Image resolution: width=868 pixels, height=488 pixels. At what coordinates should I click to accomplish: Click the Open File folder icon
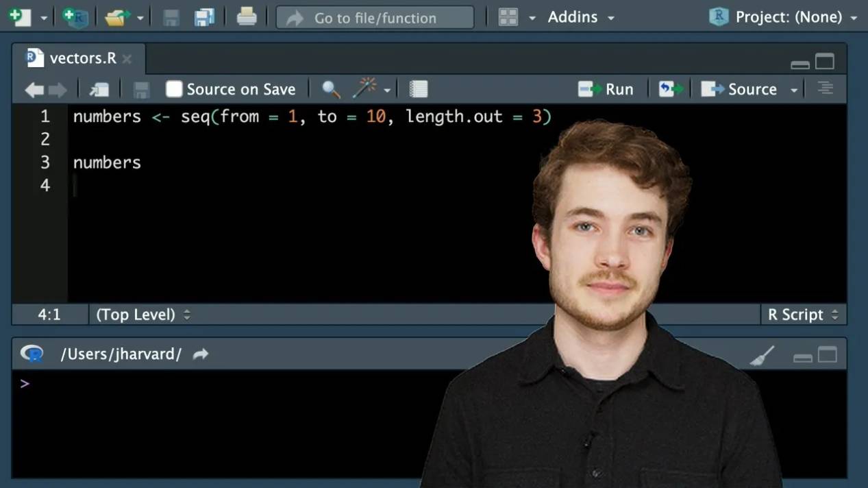point(117,17)
